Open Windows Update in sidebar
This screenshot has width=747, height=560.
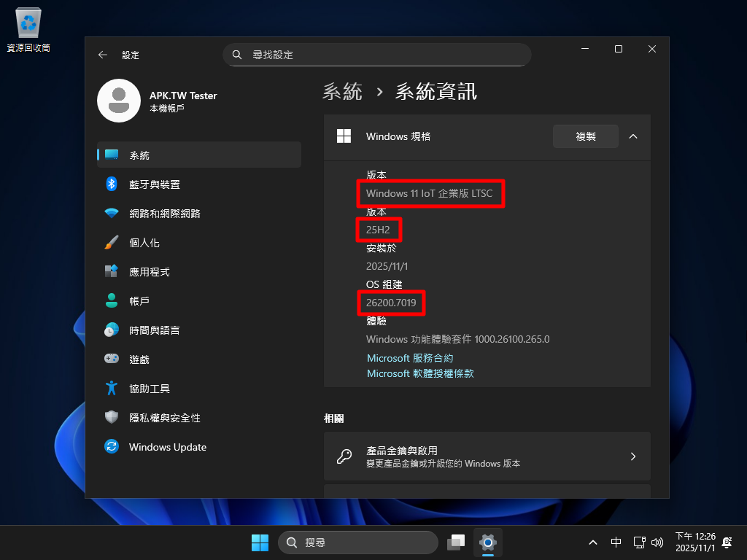coord(167,447)
